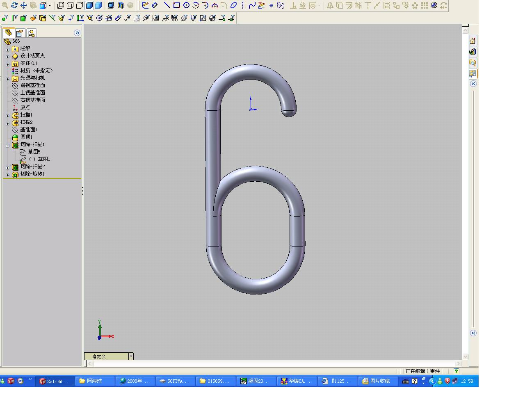The image size is (525, 420).
Task: Open the View Orientation dropdown arrow
Action: pos(50,5)
